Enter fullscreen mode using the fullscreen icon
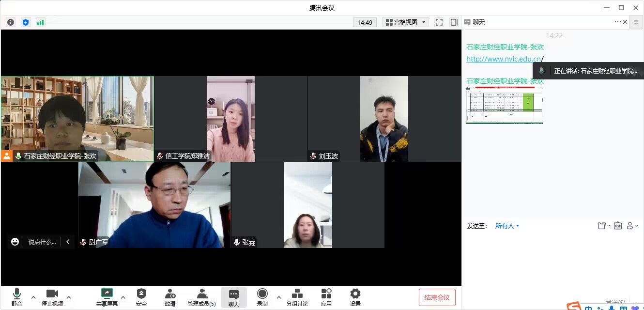This screenshot has height=310, width=644. tap(439, 22)
